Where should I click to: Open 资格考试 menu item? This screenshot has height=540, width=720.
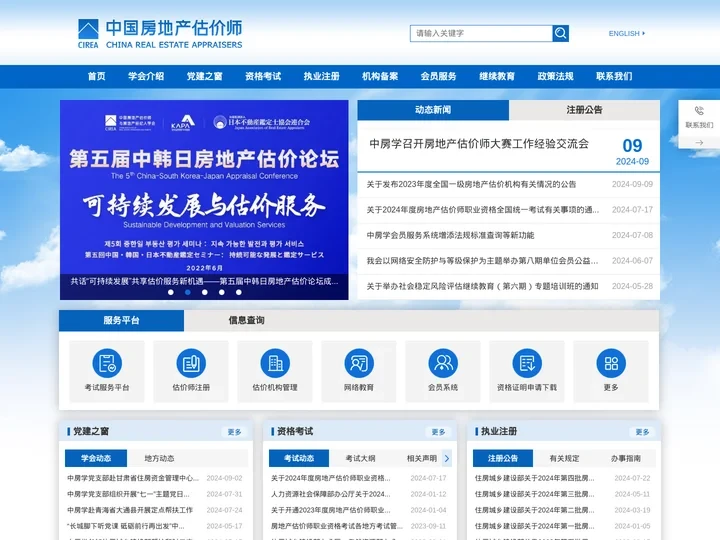point(263,76)
